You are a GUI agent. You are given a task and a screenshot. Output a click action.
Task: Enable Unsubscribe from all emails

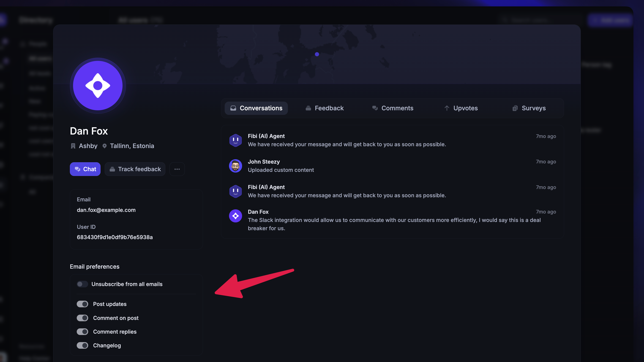pos(82,284)
